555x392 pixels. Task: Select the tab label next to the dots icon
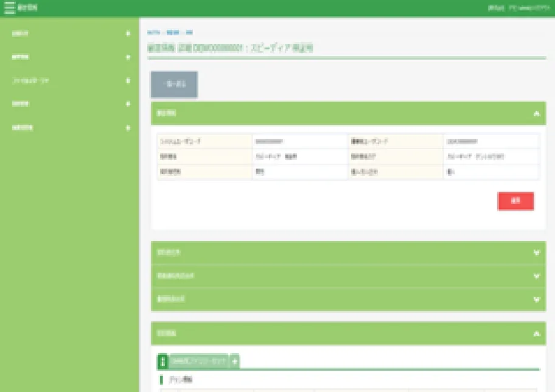click(x=198, y=362)
